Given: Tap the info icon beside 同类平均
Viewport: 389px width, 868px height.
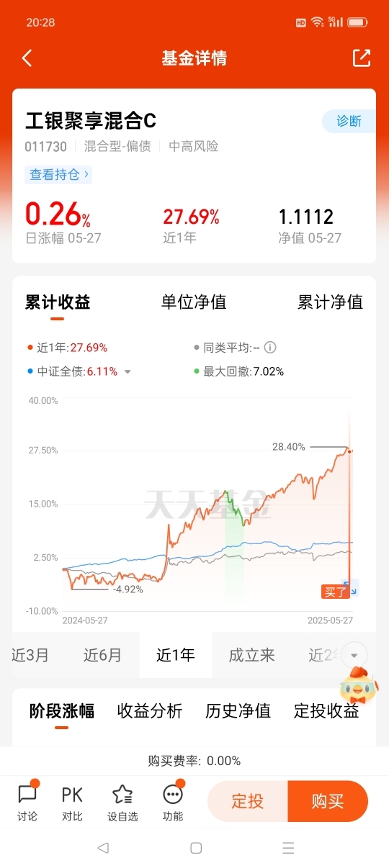Looking at the screenshot, I should [x=270, y=348].
